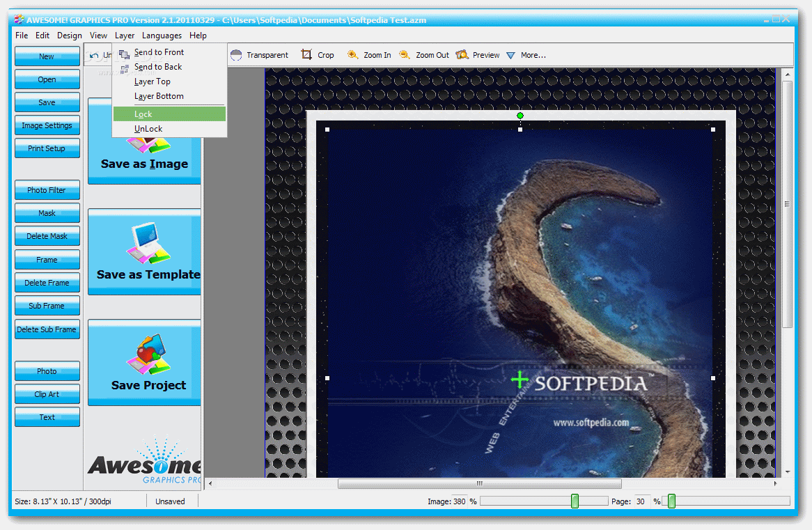
Task: Click the scroll up arrow
Action: (787, 75)
